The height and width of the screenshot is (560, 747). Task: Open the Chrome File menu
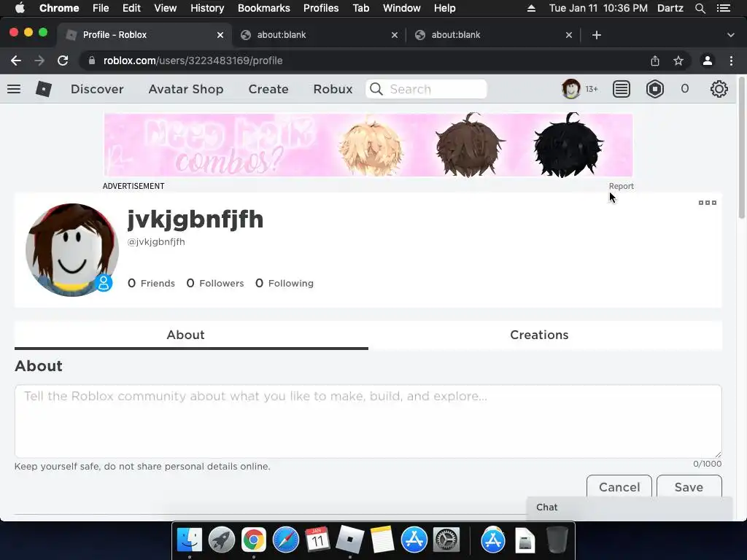point(101,8)
